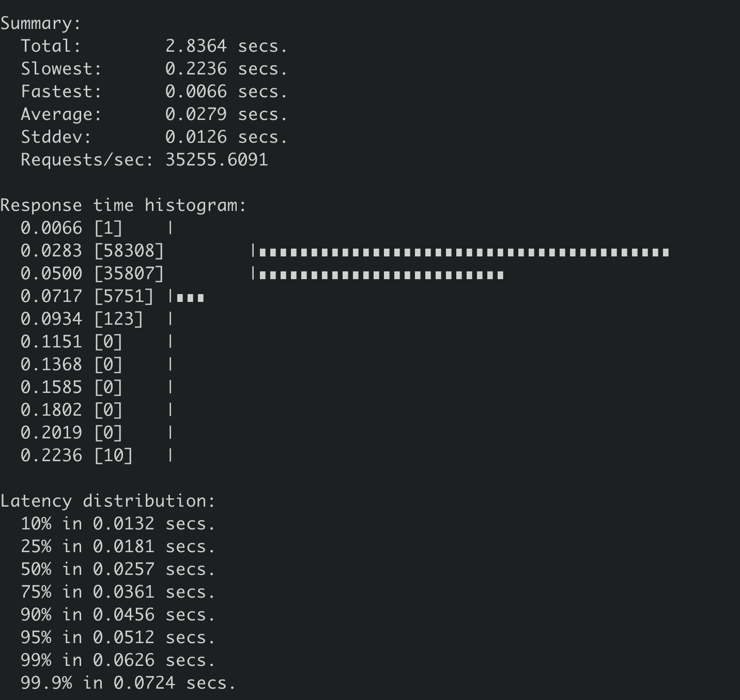
Task: Click the 90% in 0.0456 secs line
Action: pyautogui.click(x=118, y=615)
